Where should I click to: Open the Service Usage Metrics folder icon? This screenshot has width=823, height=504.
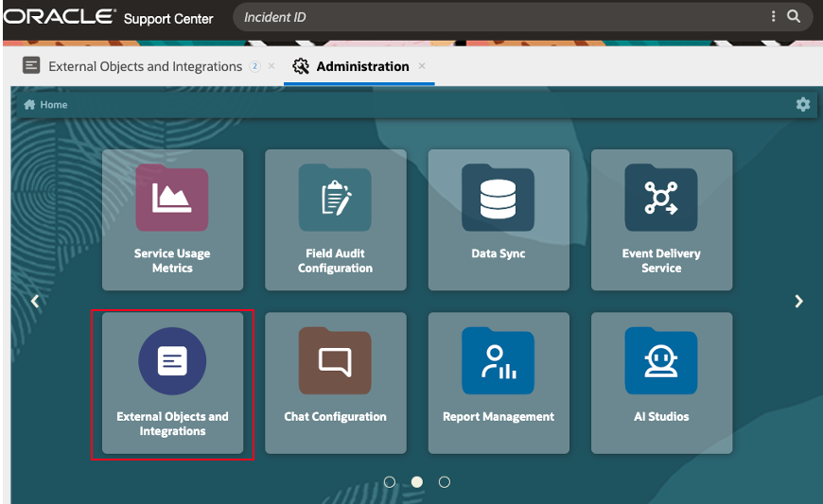(x=172, y=198)
